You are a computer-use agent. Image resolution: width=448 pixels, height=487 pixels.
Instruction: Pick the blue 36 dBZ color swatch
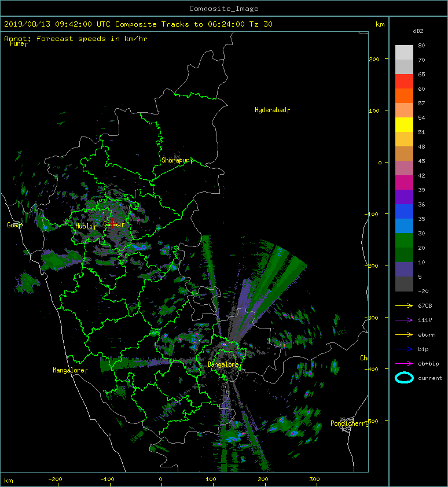(x=404, y=211)
